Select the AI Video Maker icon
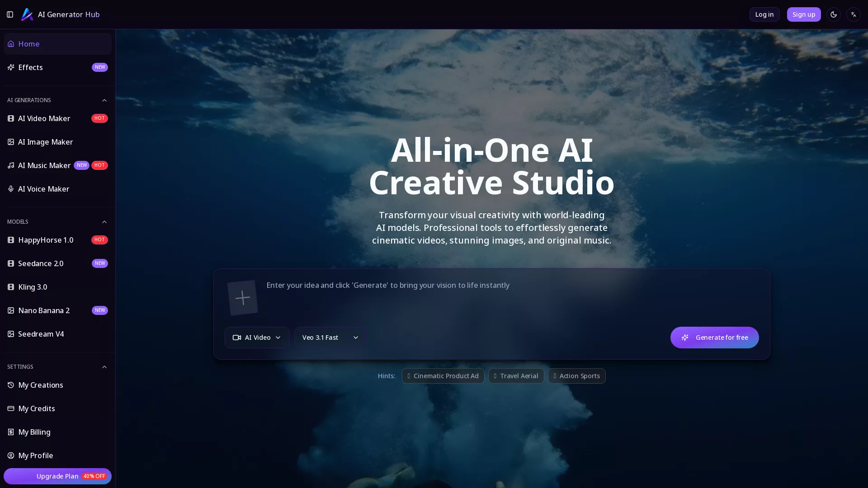Viewport: 868px width, 488px height. (x=11, y=118)
